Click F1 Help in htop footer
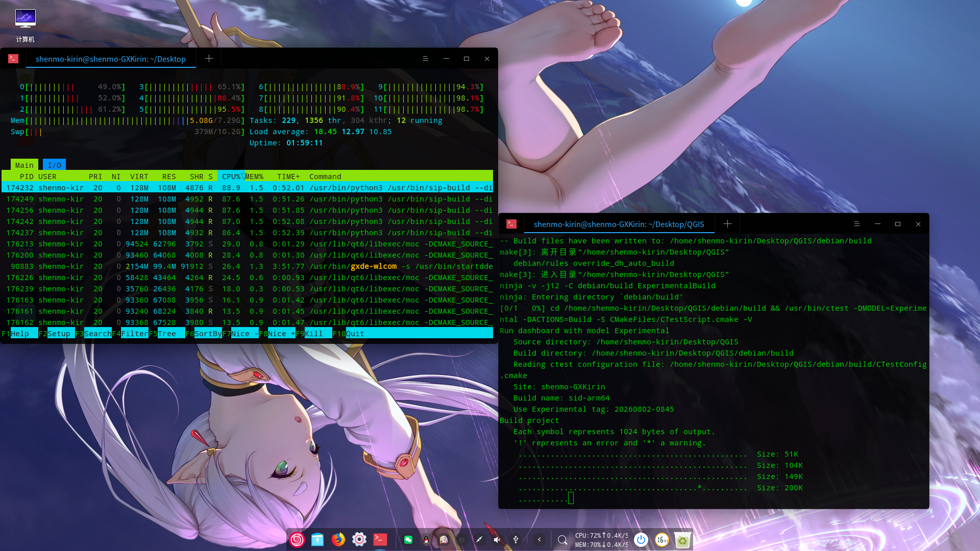The width and height of the screenshot is (980, 551). pyautogui.click(x=19, y=334)
